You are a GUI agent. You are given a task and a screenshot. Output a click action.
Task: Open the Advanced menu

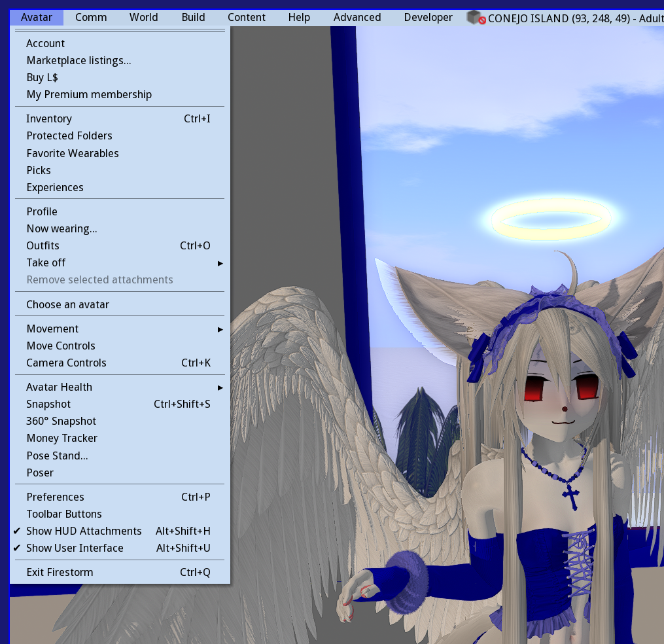357,18
